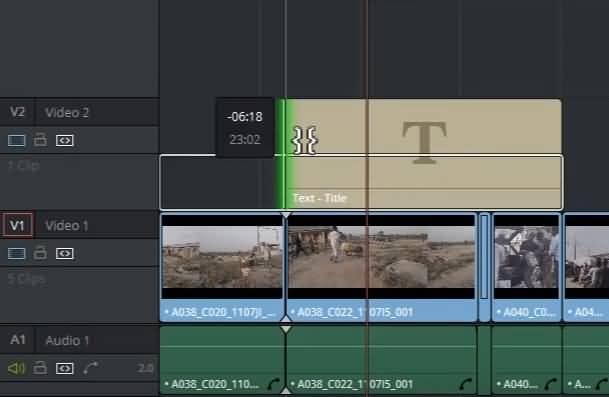Screen dimensions: 609x397
Task: Lock the Audio 1 track
Action: pos(40,367)
